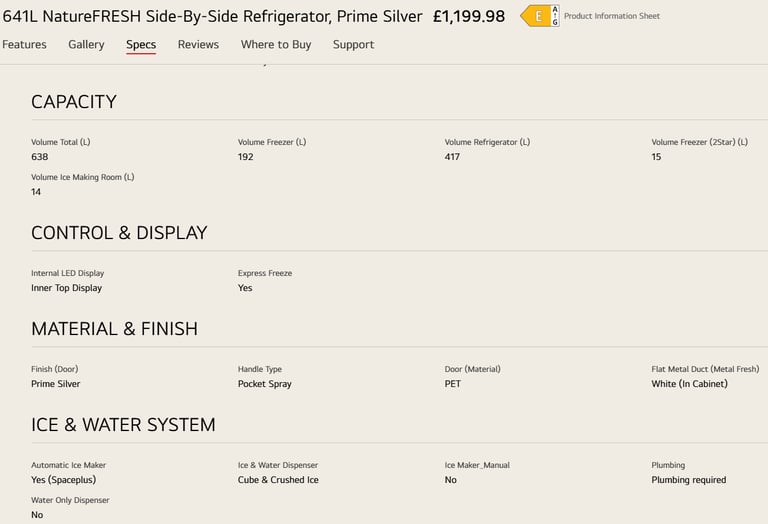Click the ICE & WATER SYSTEM heading
The image size is (768, 524).
123,425
